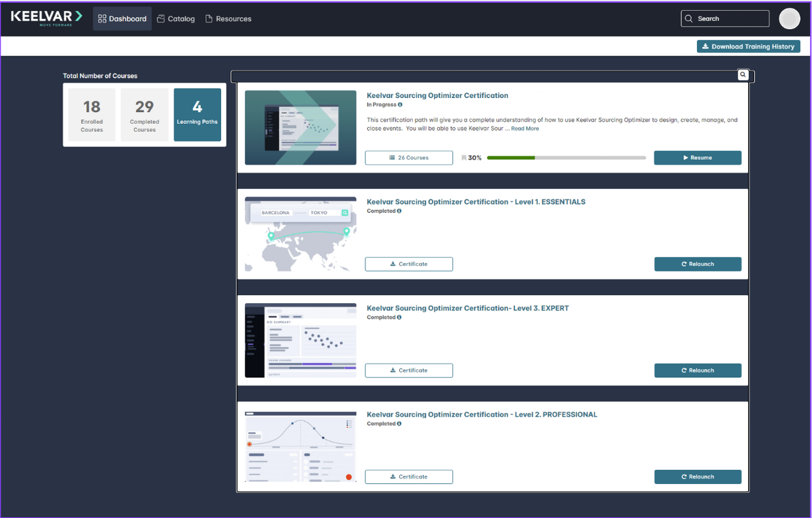Click Completed info icon for Level 3 EXPERT
Image resolution: width=812 pixels, height=518 pixels.
pos(399,317)
